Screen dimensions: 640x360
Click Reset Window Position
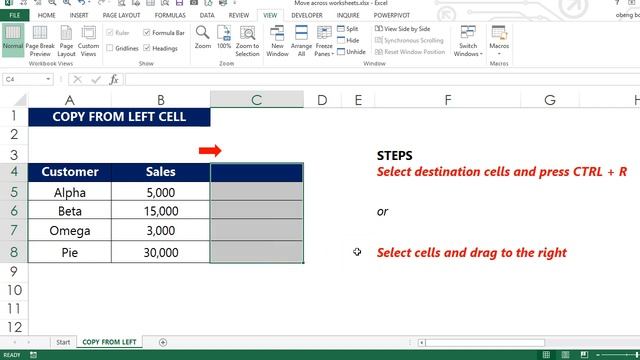point(410,52)
